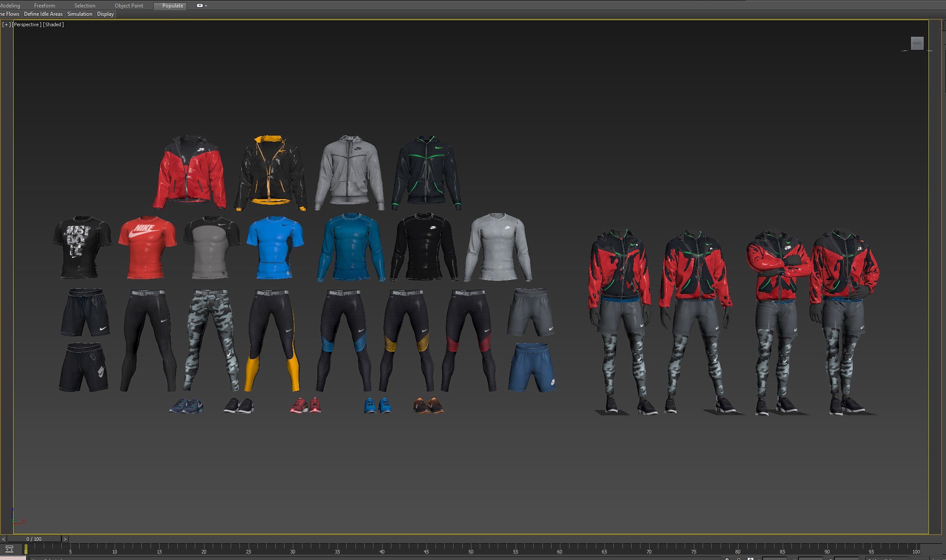Step time slider forward with right arrow
This screenshot has height=560, width=946.
coord(65,539)
